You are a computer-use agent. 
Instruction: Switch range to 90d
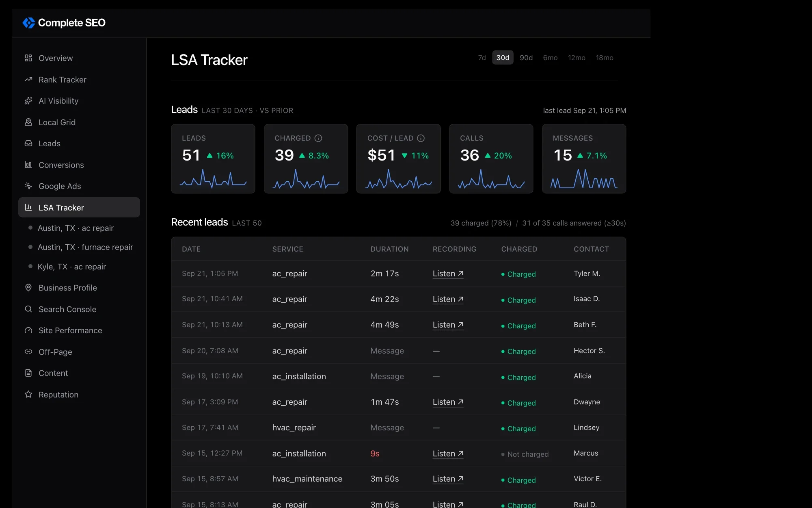(x=526, y=58)
